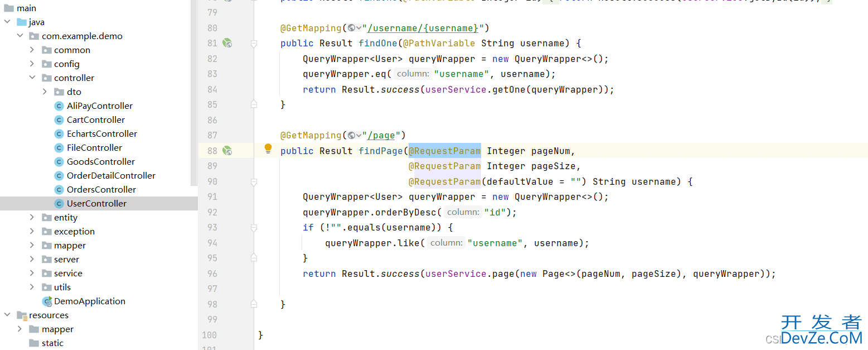
Task: Expand the mapper package under com.example.demo
Action: click(x=32, y=245)
